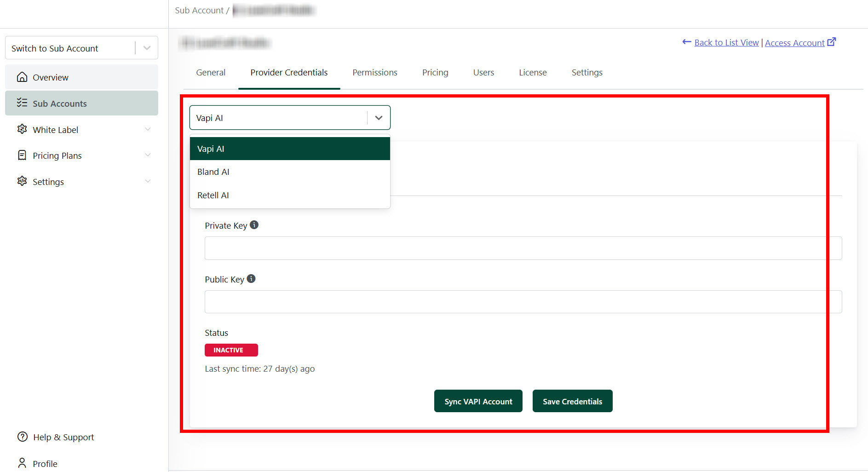868x472 pixels.
Task: Collapse the provider dropdown arrow
Action: pyautogui.click(x=379, y=118)
